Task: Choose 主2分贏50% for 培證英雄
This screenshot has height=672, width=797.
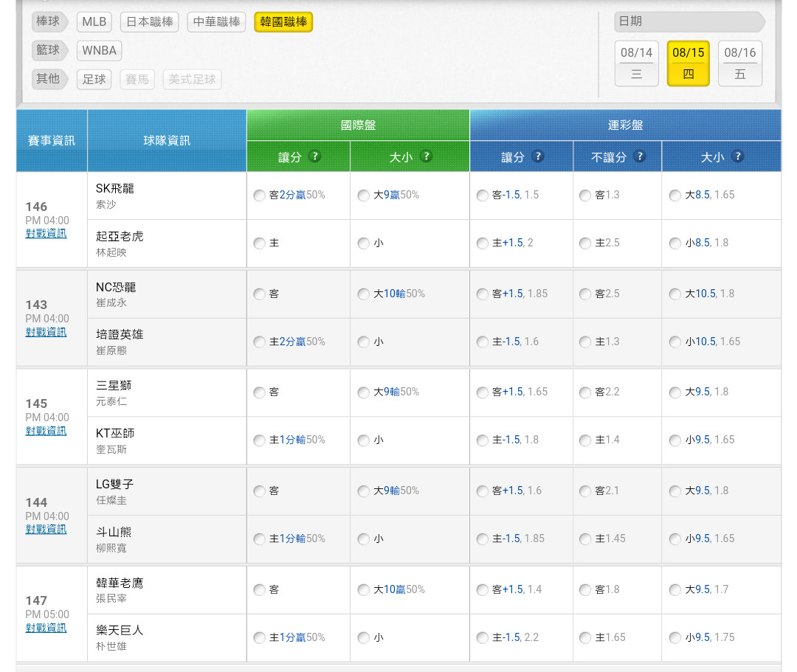Action: (259, 342)
